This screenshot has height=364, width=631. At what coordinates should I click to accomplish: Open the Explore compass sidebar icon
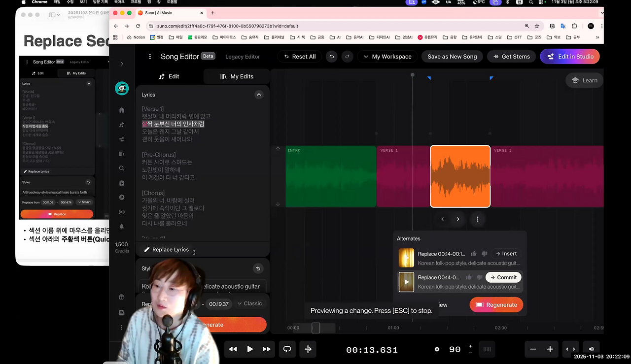[x=122, y=198]
